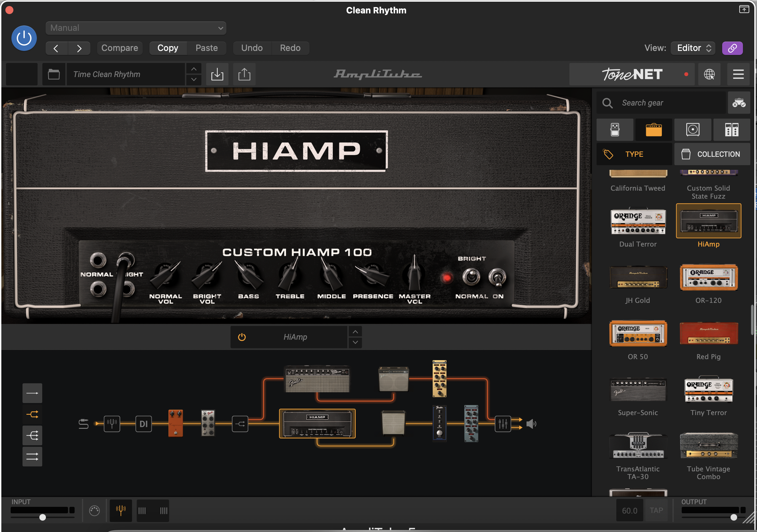Open the hamburger main menu
Screen dimensions: 757x532
pyautogui.click(x=738, y=74)
